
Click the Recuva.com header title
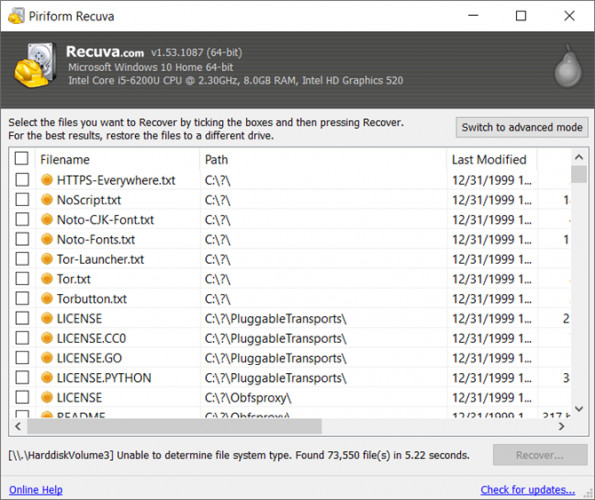[x=105, y=52]
